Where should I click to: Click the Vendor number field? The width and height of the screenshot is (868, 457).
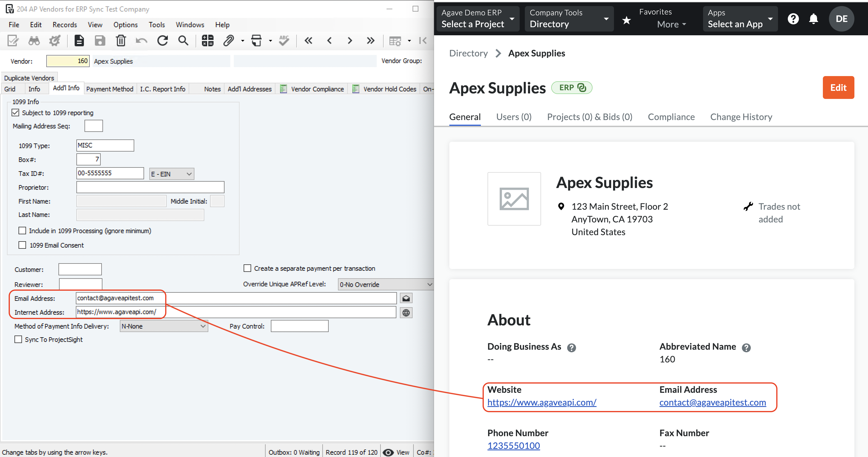point(68,61)
